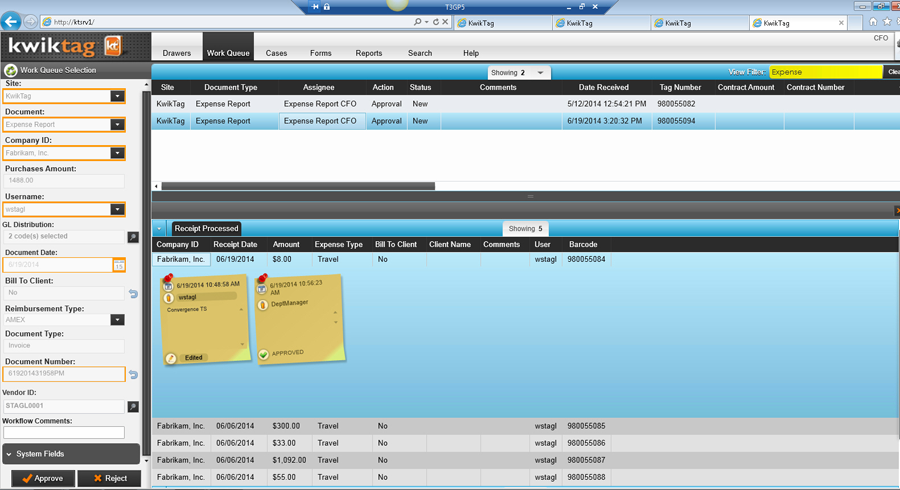Open the Reimbursement Type dropdown
900x490 pixels.
coord(117,320)
